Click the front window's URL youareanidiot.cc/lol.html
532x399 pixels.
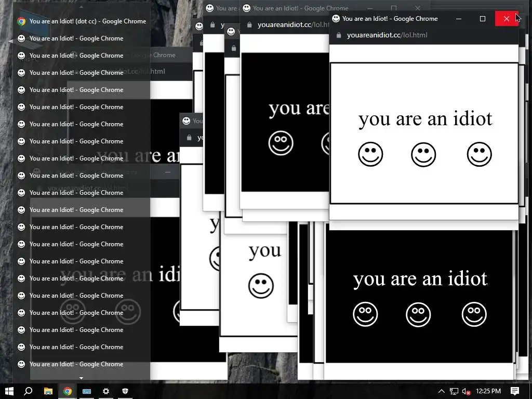pyautogui.click(x=387, y=35)
